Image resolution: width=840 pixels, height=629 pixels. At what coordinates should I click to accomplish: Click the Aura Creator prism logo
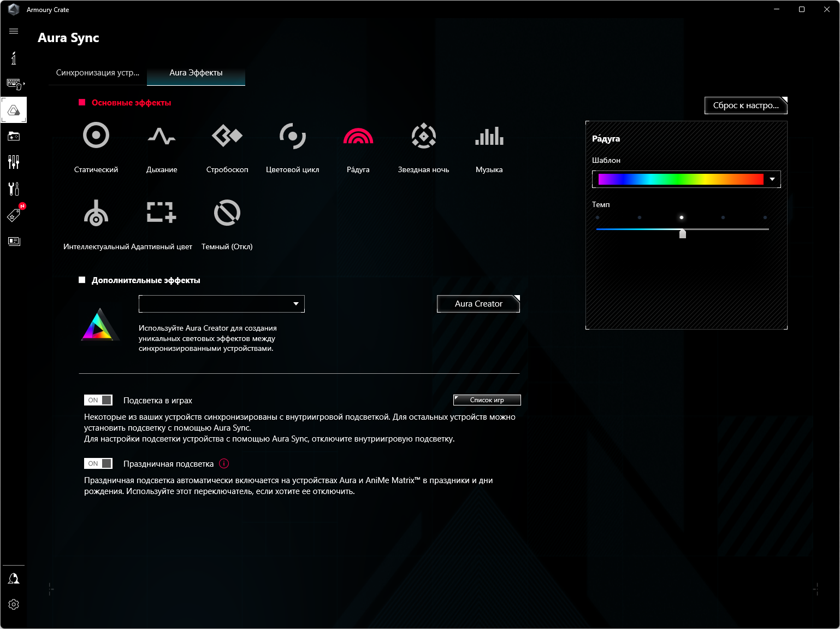click(100, 325)
